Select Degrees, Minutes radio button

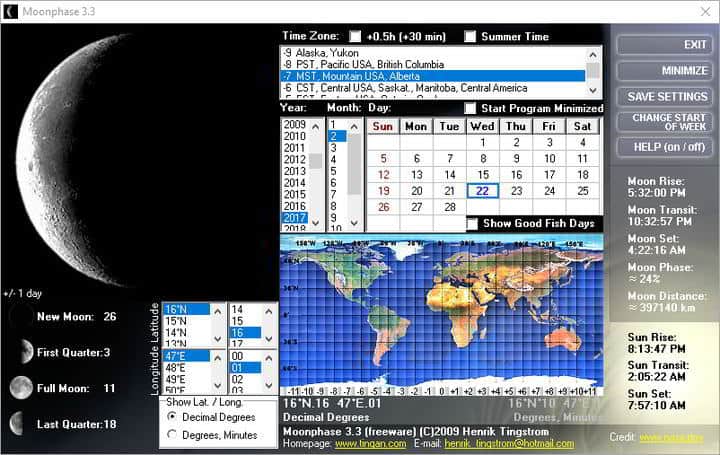pos(172,434)
